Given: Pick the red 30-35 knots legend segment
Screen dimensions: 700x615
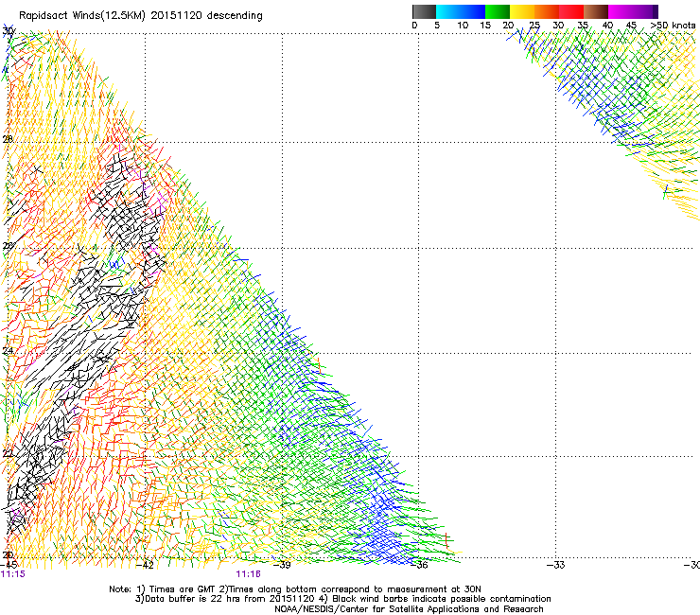Looking at the screenshot, I should click(571, 11).
